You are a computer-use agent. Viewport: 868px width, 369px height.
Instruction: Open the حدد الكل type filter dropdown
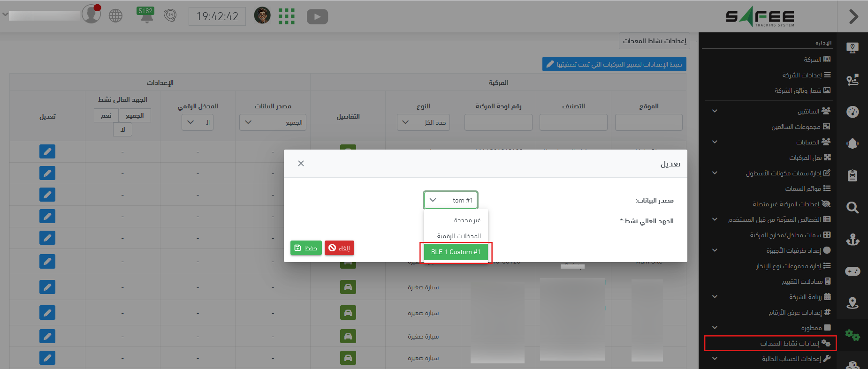click(x=423, y=122)
